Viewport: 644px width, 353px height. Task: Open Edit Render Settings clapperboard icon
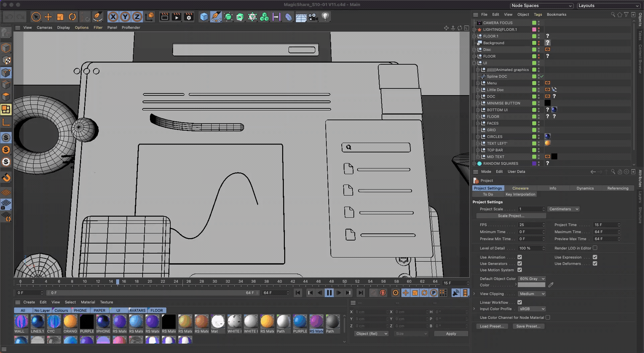pyautogui.click(x=189, y=17)
